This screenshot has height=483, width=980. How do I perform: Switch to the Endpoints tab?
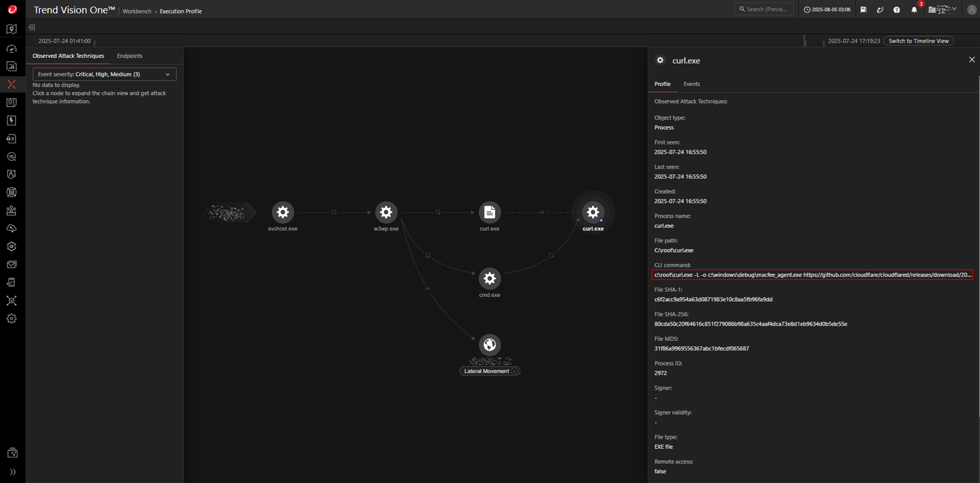point(129,56)
